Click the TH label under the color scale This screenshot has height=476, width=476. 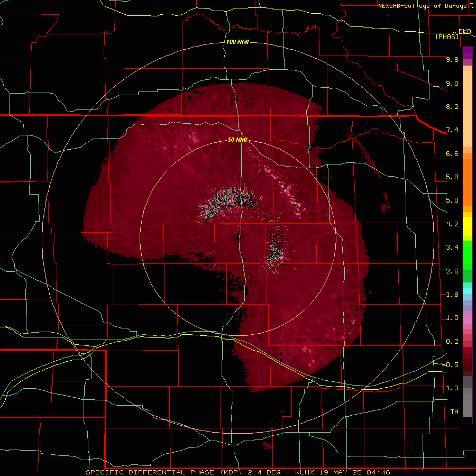click(454, 411)
